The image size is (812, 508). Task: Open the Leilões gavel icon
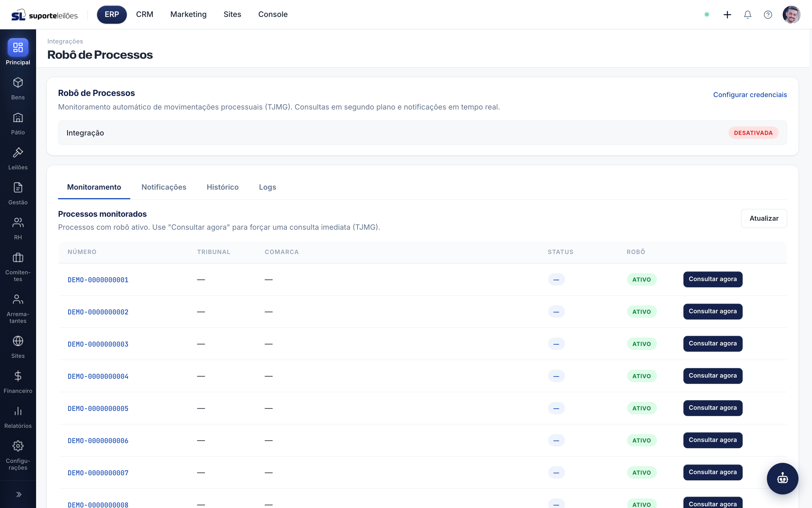click(x=18, y=152)
